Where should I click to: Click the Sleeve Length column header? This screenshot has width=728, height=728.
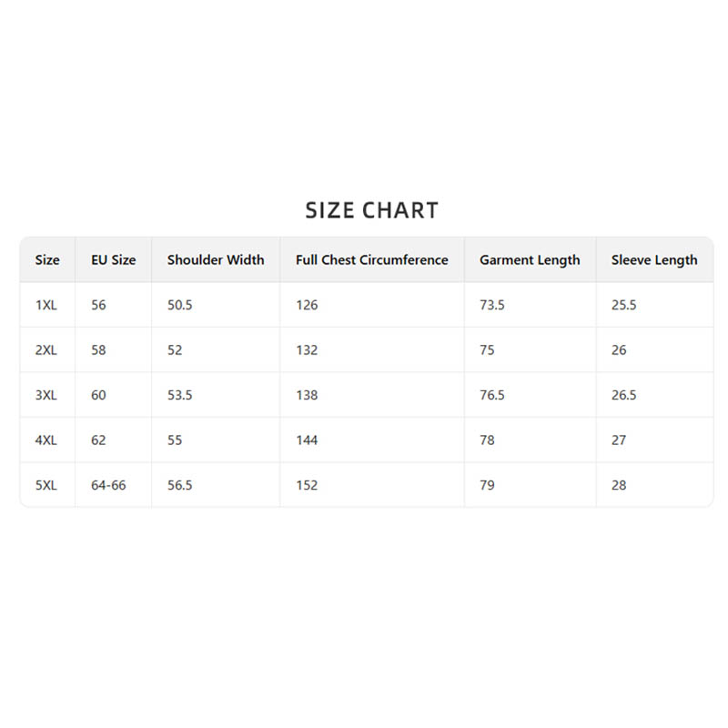tap(654, 260)
